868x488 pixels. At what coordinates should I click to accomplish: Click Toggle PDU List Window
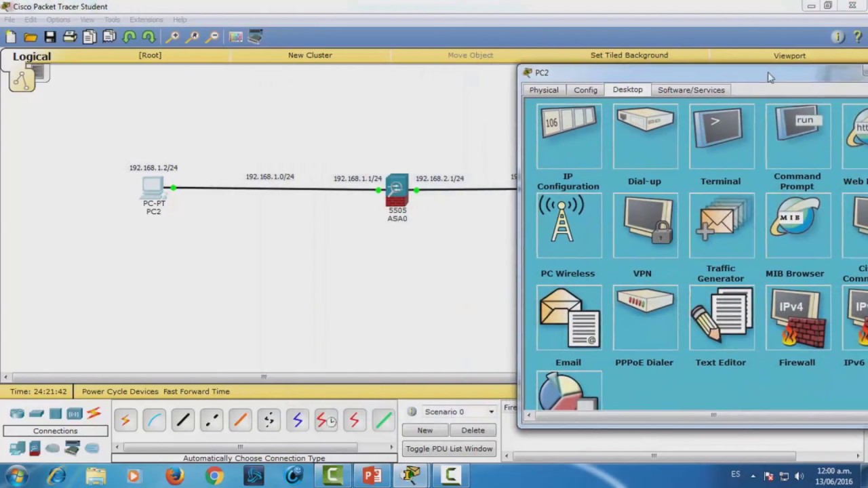coord(449,449)
